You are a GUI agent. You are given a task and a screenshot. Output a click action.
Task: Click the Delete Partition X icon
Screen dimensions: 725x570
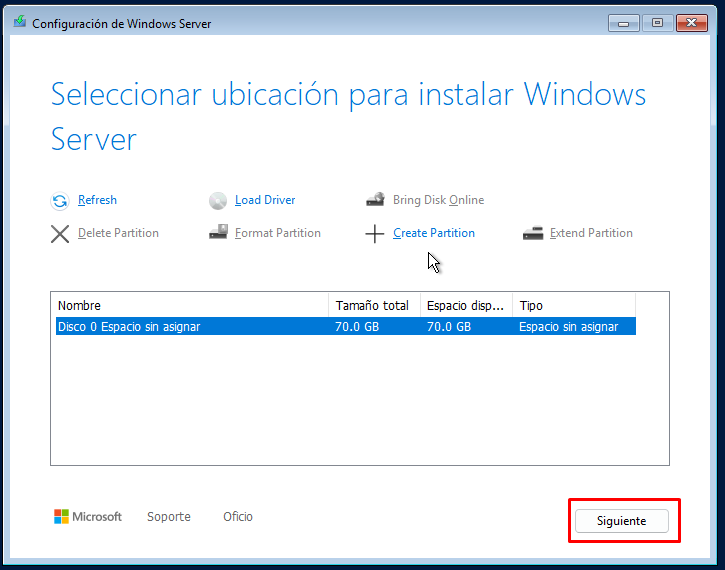tap(60, 233)
